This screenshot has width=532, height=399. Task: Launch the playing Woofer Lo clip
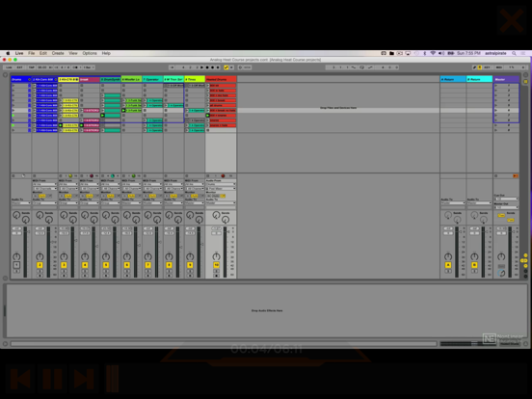pyautogui.click(x=123, y=110)
